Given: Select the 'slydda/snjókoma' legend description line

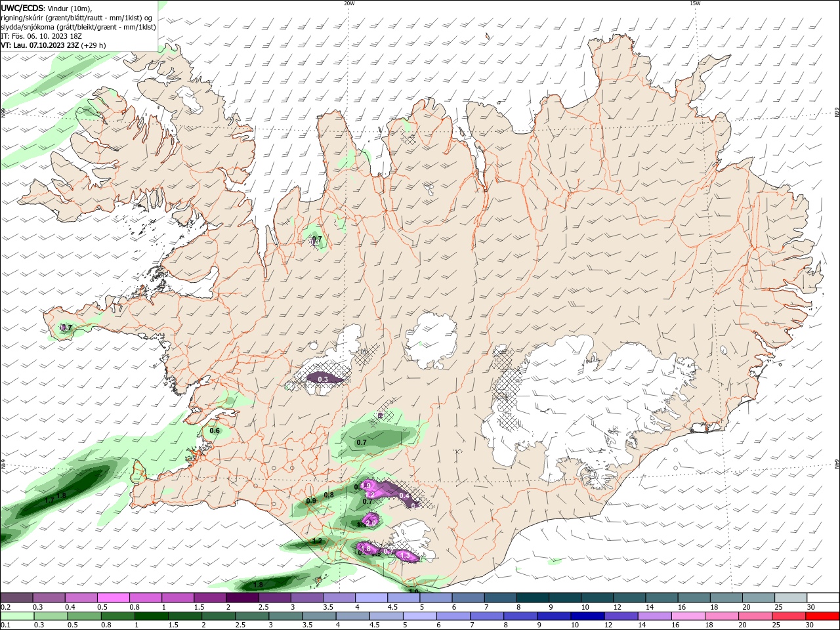Looking at the screenshot, I should tap(78, 27).
